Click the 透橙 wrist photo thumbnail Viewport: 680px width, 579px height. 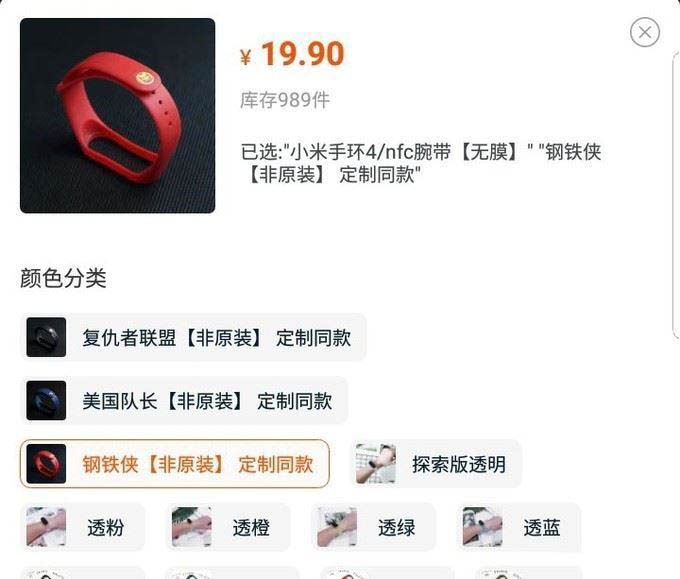tap(192, 527)
